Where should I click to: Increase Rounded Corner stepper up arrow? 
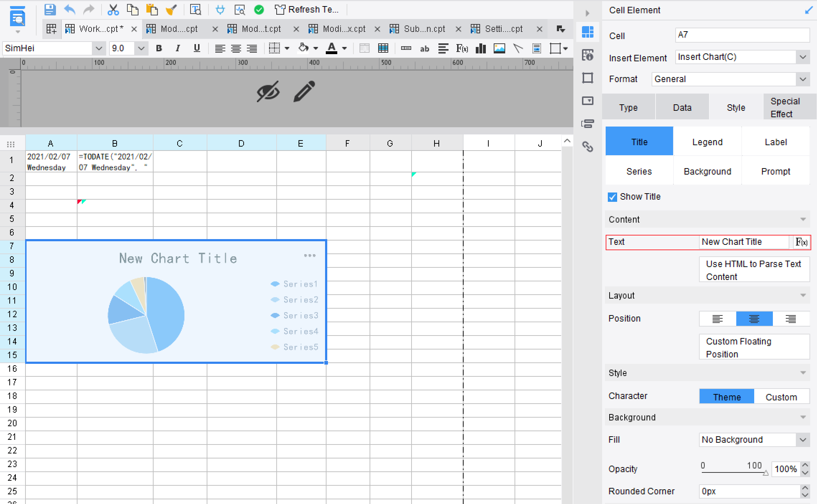pos(805,488)
